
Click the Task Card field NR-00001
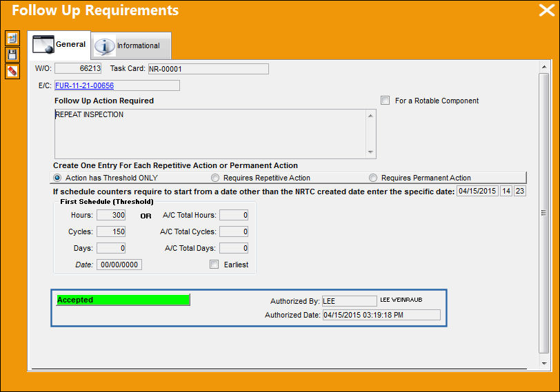(x=208, y=69)
